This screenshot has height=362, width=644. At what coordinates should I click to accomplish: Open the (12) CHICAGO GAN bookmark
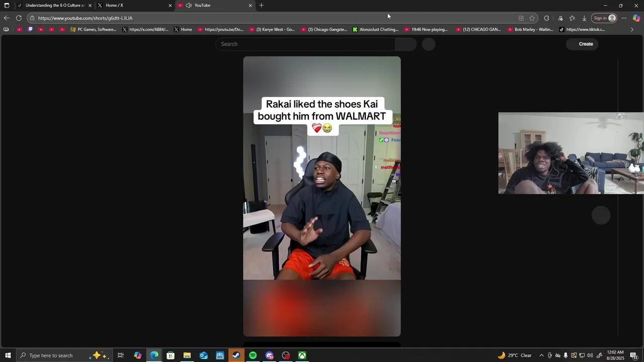coord(478,30)
